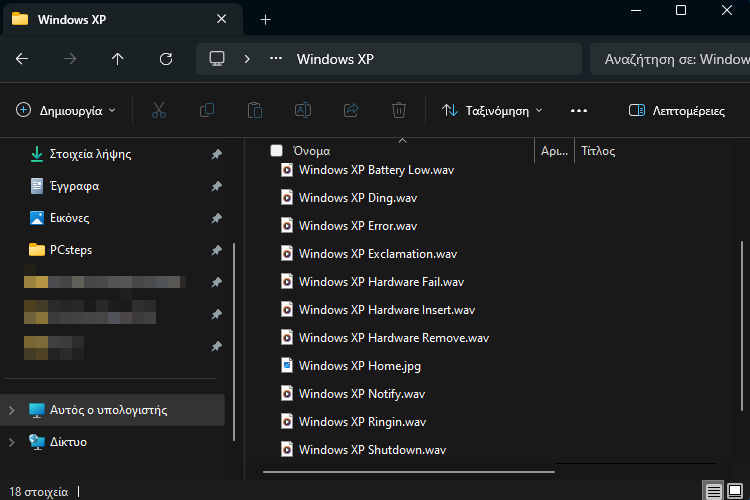Expand the address bar path chevron
The image size is (750, 500).
[247, 59]
